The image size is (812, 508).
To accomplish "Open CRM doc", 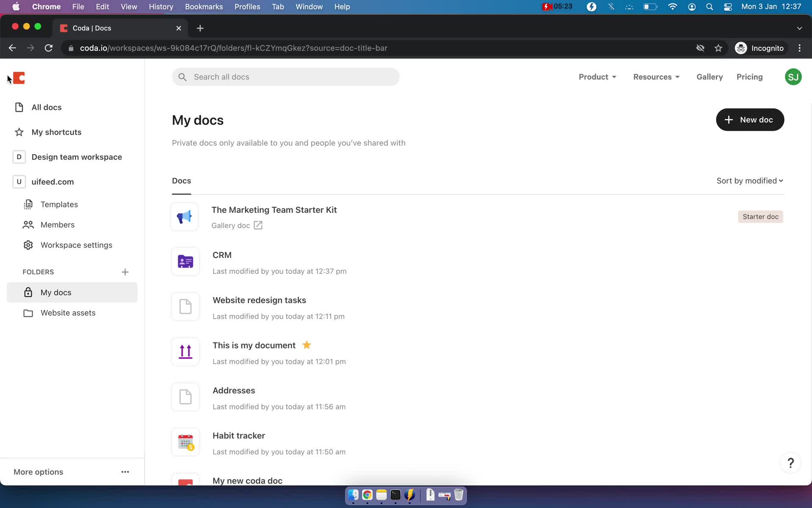I will click(x=222, y=255).
